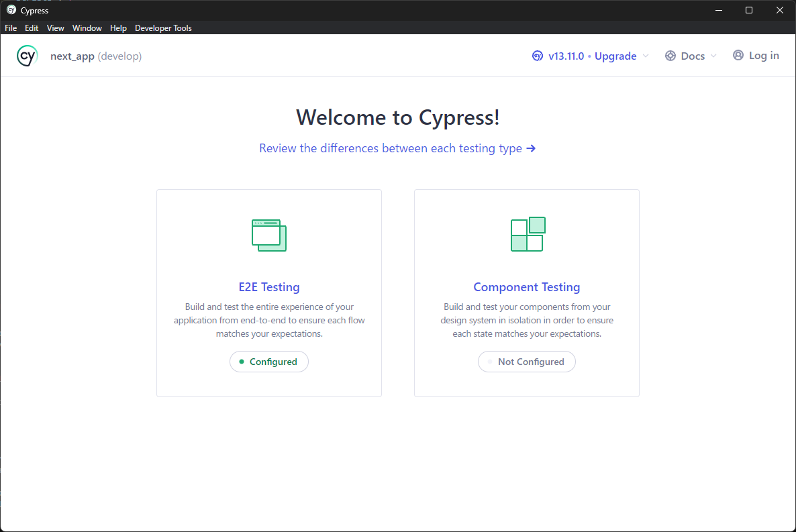Click the E2E Testing description paragraph
The image size is (796, 532).
click(x=269, y=320)
